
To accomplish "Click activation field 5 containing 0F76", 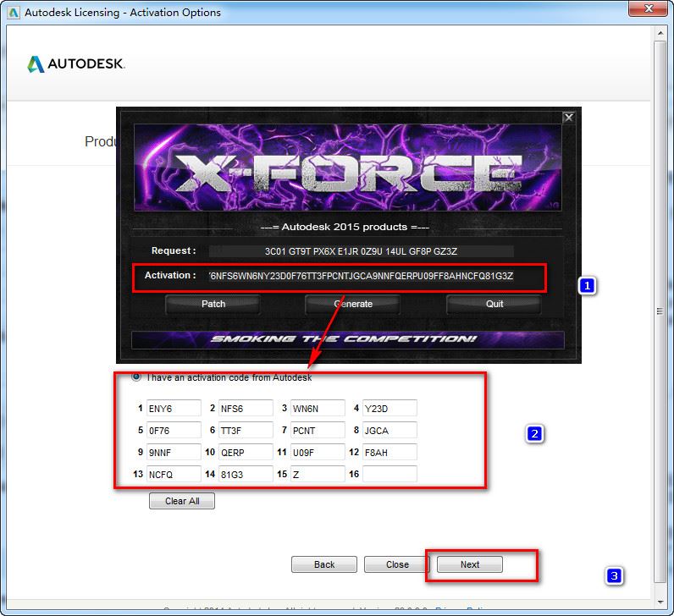I will (x=174, y=430).
